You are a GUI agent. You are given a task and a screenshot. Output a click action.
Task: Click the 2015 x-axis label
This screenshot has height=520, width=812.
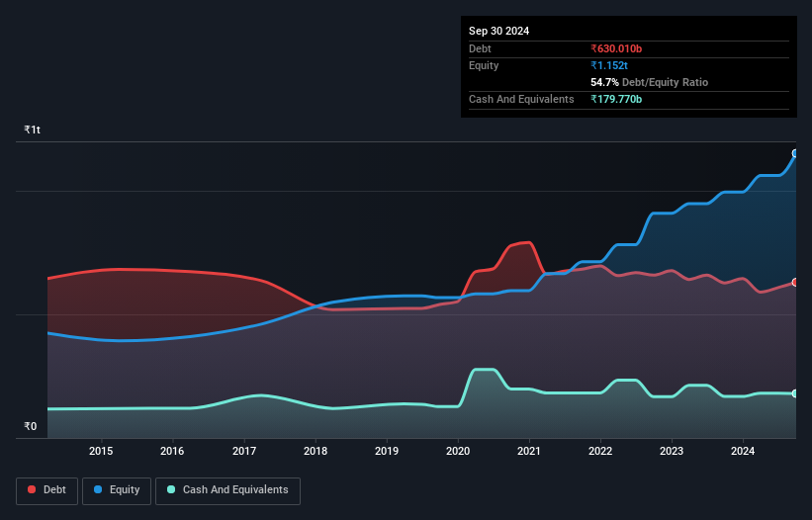101,451
